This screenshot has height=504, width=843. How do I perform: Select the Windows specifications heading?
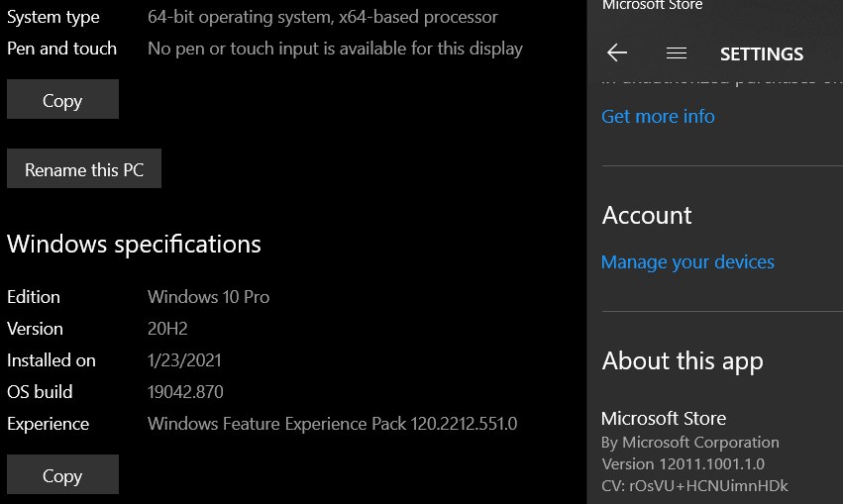(134, 245)
